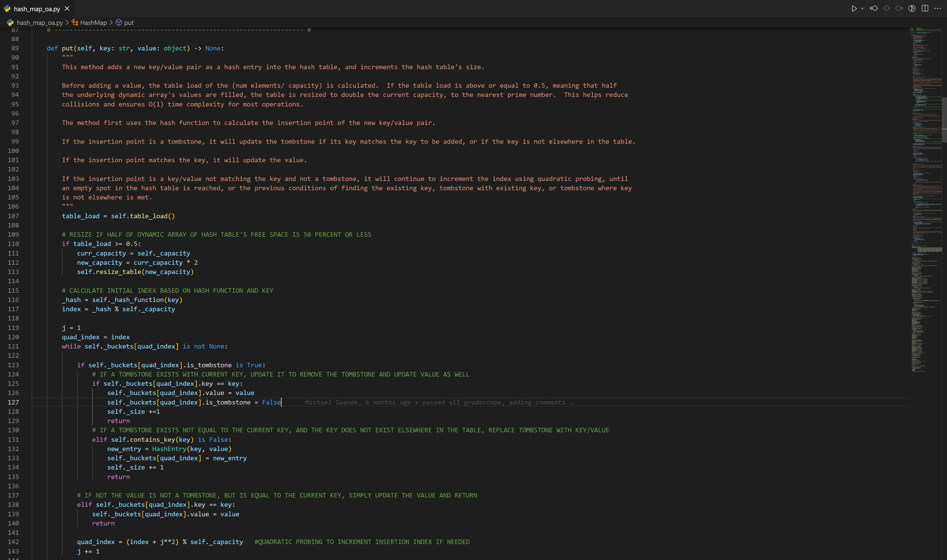Click 'quad_index = index' line
The width and height of the screenshot is (947, 560).
[x=96, y=337]
